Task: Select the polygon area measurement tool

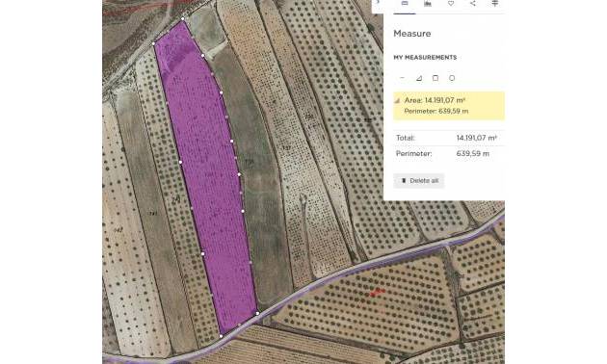Action: tap(419, 78)
